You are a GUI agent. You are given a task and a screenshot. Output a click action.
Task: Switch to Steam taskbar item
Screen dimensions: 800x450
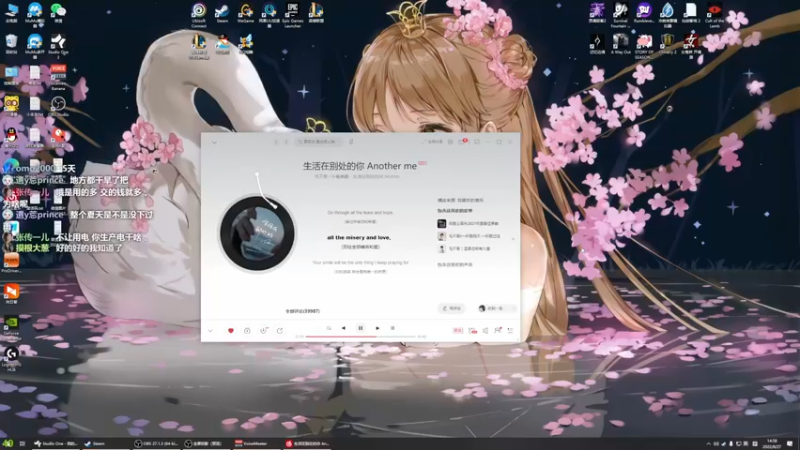coord(105,444)
